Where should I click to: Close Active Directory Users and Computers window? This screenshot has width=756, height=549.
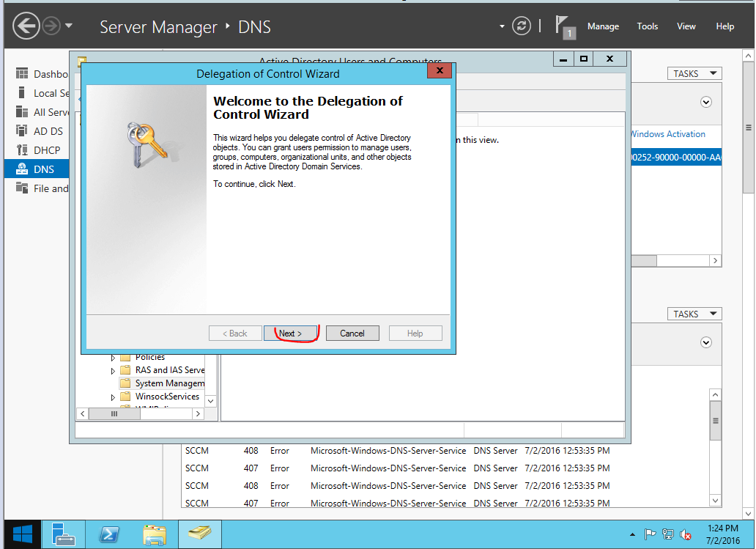click(610, 59)
